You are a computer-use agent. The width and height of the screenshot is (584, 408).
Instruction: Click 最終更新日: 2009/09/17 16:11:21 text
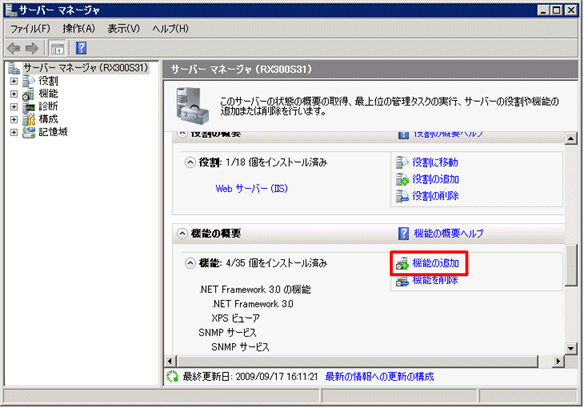[250, 377]
